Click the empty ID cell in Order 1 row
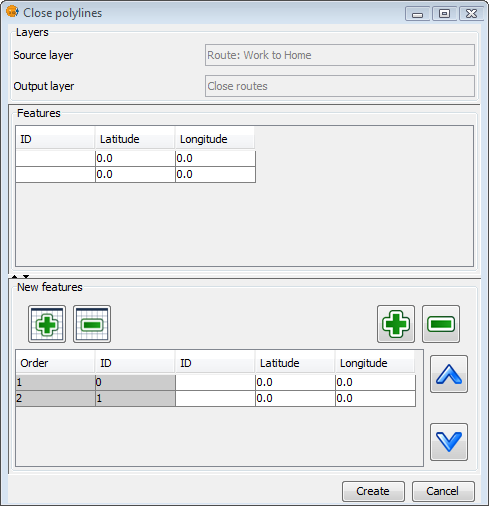Screen dimensions: 489x506 (215, 382)
